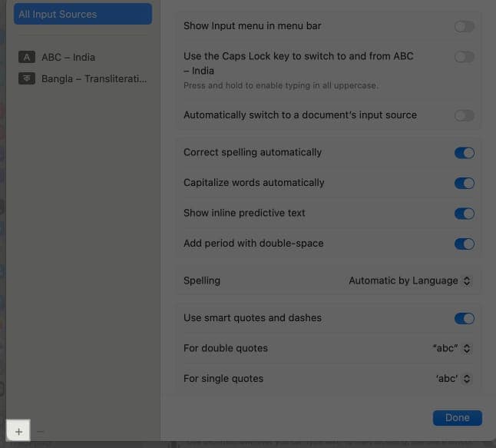Select ABC – India input source
The width and height of the screenshot is (496, 448).
83,57
